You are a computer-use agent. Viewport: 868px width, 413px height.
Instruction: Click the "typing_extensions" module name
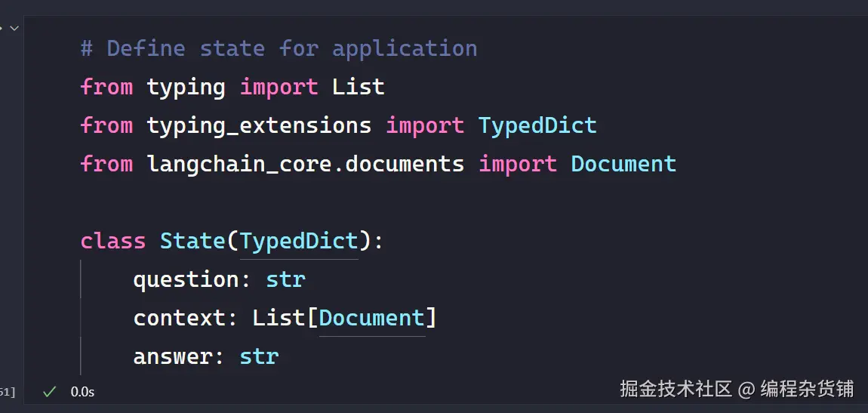(259, 125)
